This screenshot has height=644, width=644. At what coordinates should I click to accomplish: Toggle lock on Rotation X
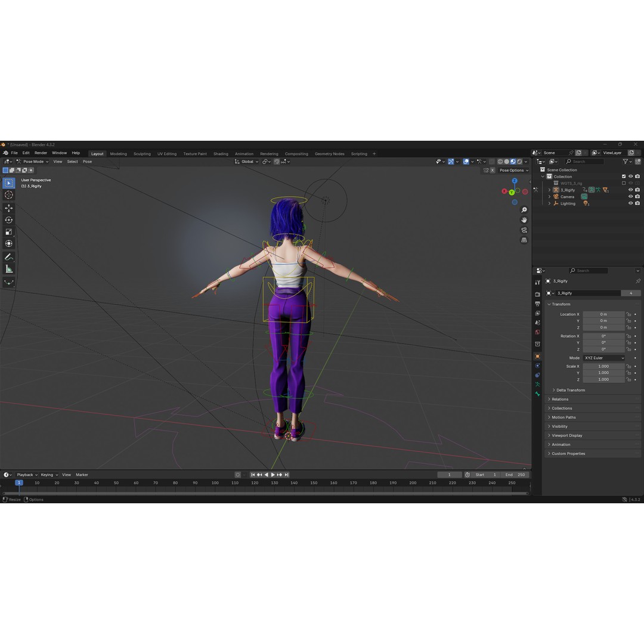pyautogui.click(x=628, y=336)
